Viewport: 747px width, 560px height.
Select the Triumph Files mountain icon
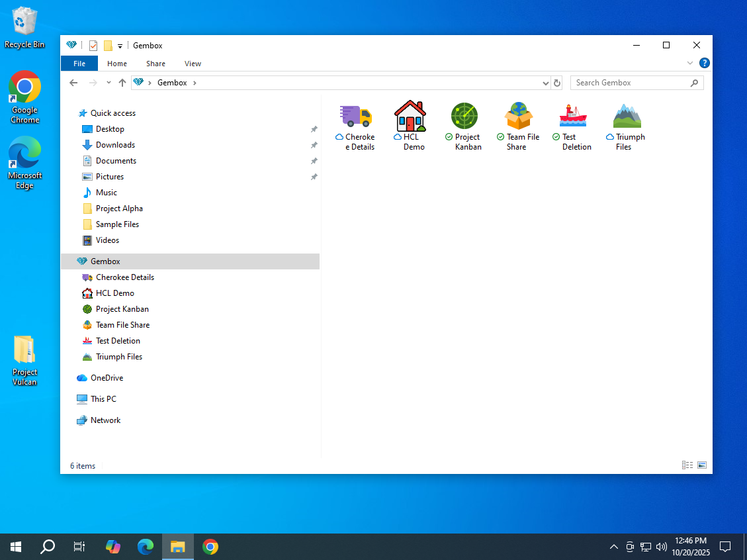627,117
